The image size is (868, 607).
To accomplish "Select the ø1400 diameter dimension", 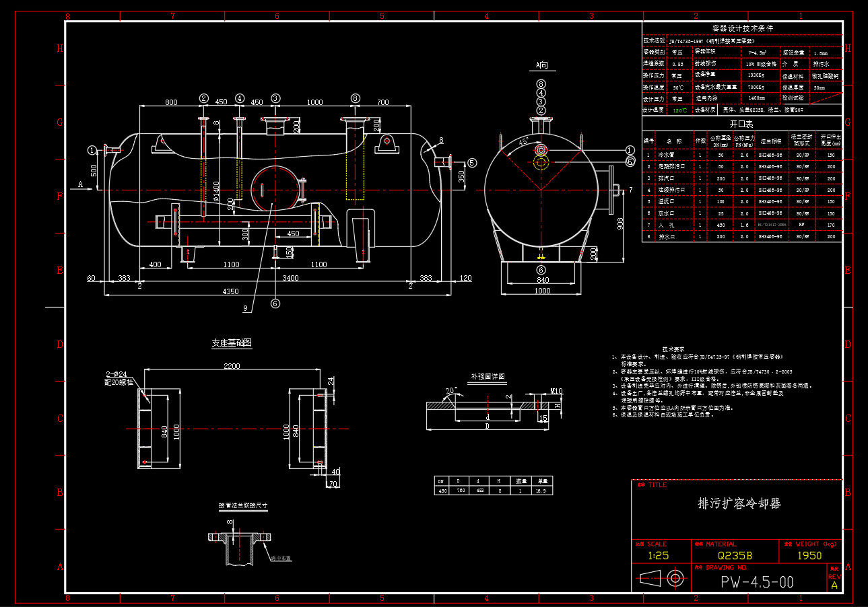I will [x=216, y=192].
